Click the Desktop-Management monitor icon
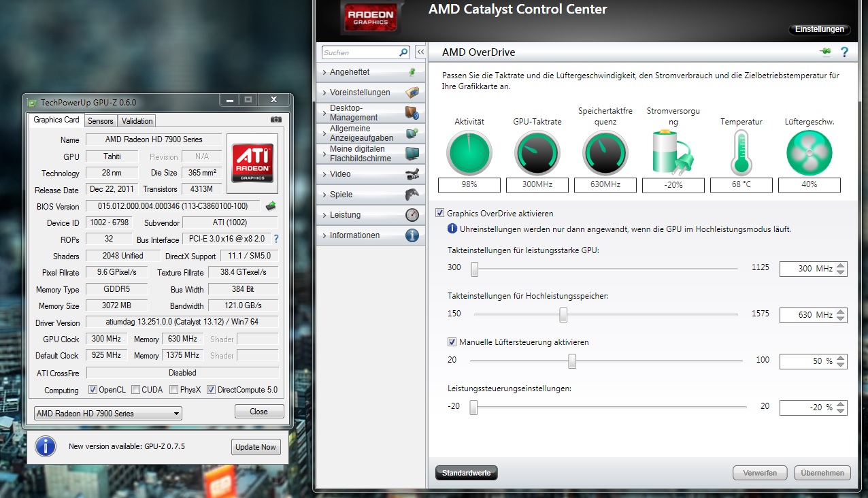Screen dimensions: 868x498 [x=412, y=113]
